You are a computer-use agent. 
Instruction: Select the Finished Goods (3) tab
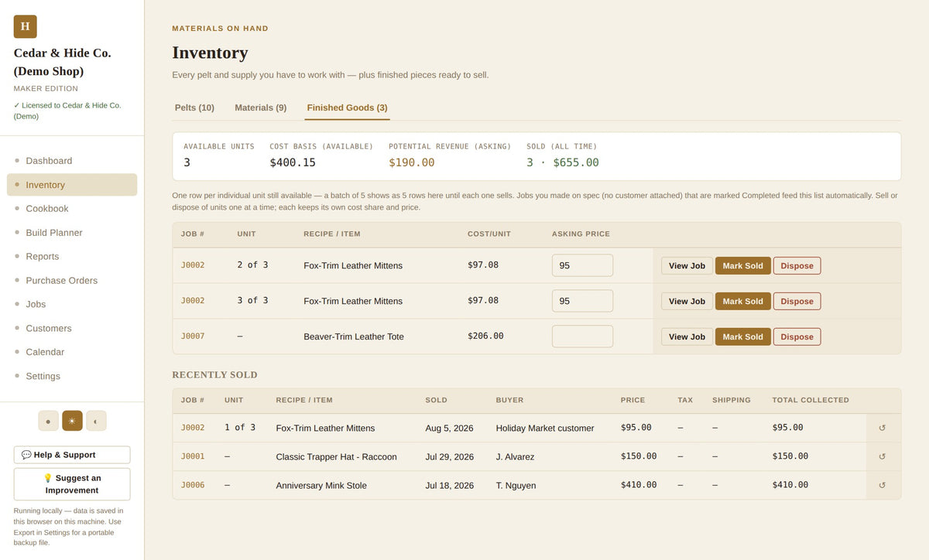click(347, 108)
